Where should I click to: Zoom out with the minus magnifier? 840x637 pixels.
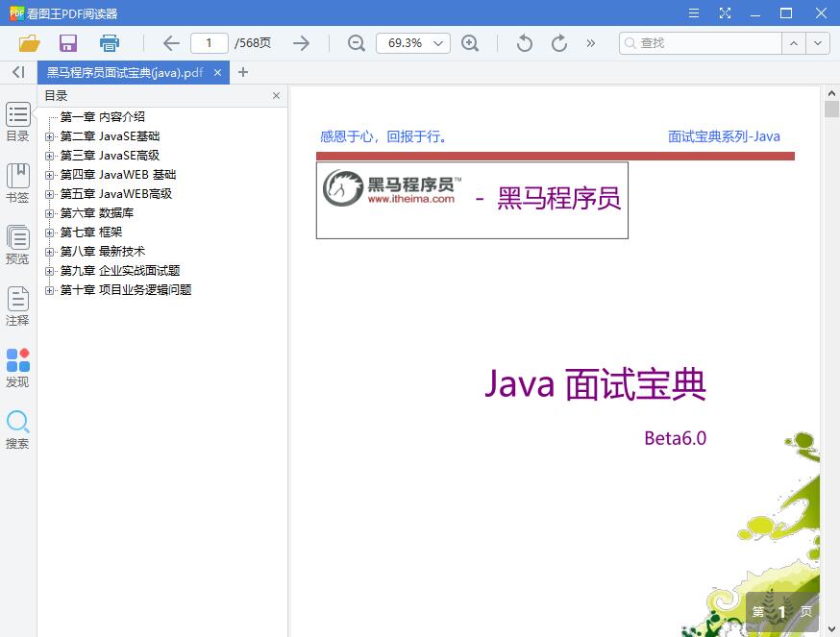(357, 43)
